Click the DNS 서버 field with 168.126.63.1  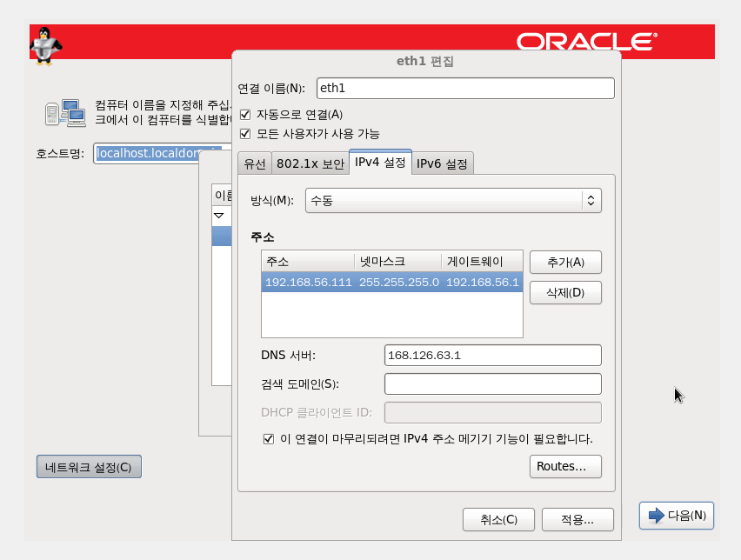click(x=493, y=356)
